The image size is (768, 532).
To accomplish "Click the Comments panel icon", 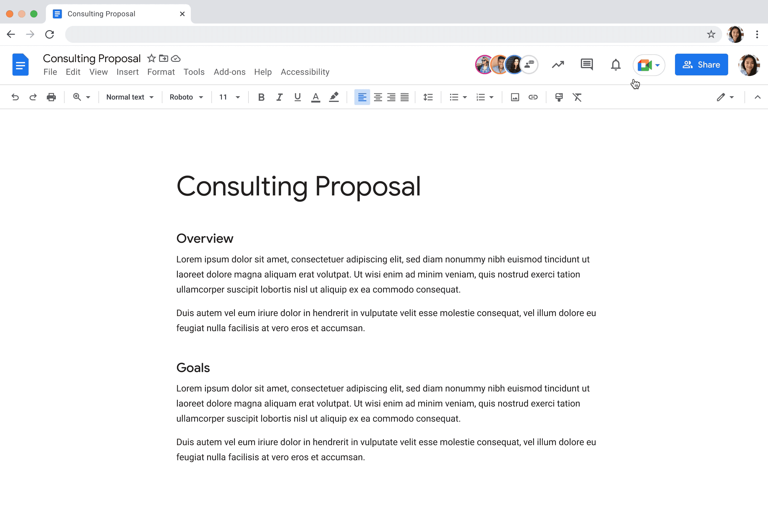I will (587, 65).
